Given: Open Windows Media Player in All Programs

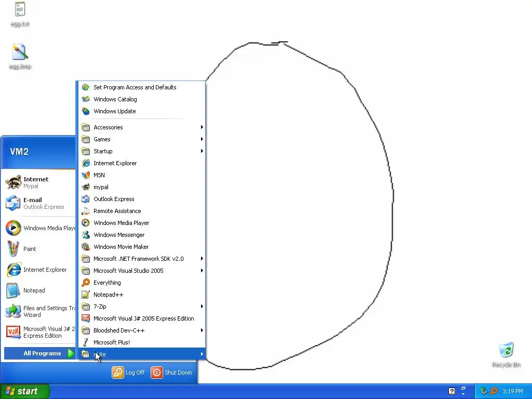Looking at the screenshot, I should (141, 222).
